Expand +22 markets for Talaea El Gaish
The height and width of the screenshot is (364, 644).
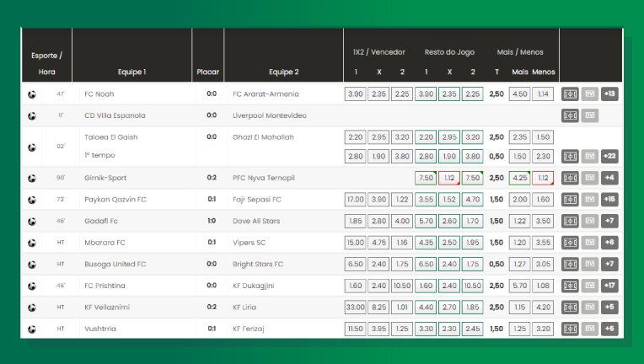click(609, 157)
